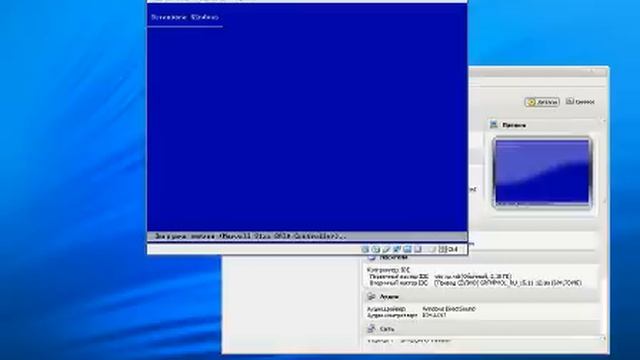Click the Носители section header
640x360 pixels.
[482, 258]
